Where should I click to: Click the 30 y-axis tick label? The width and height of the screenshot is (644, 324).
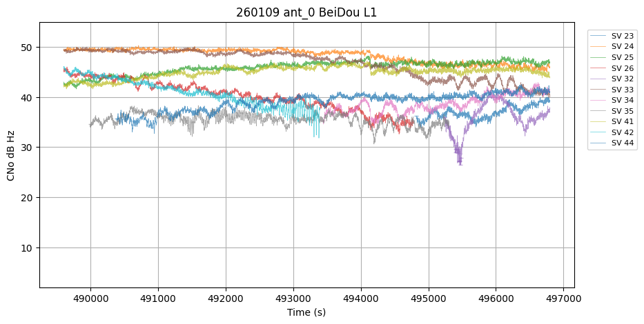[28, 148]
